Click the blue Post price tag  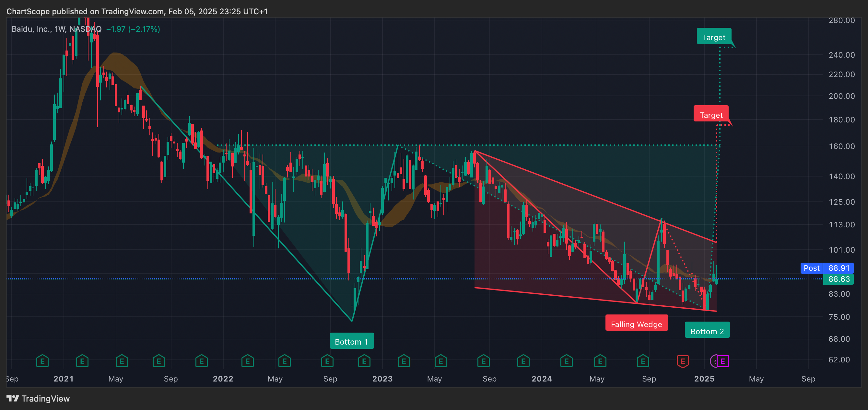(811, 268)
